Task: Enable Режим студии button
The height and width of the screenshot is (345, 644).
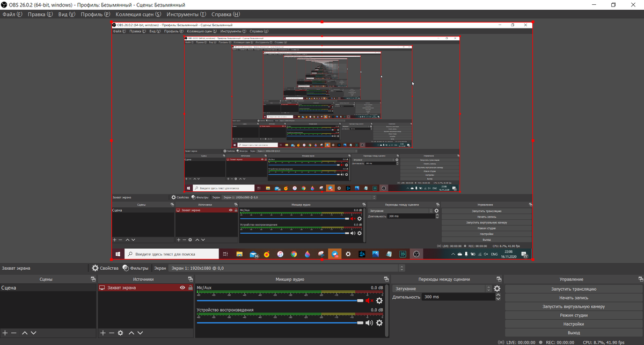Action: coord(574,315)
